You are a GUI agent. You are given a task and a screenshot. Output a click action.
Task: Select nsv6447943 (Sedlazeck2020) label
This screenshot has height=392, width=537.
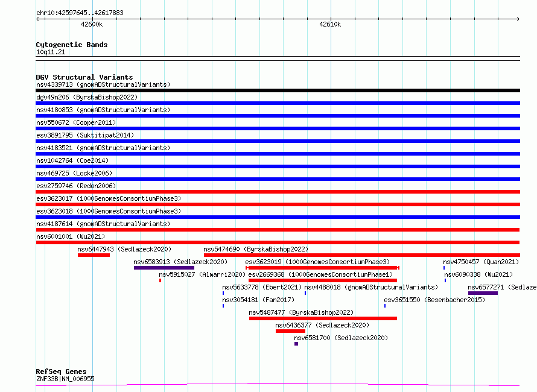point(124,249)
